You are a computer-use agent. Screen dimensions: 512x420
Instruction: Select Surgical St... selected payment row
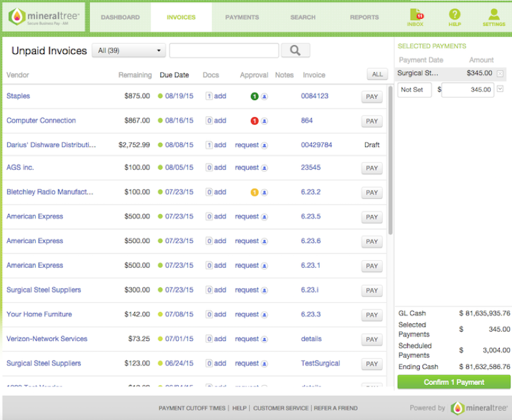coord(450,73)
